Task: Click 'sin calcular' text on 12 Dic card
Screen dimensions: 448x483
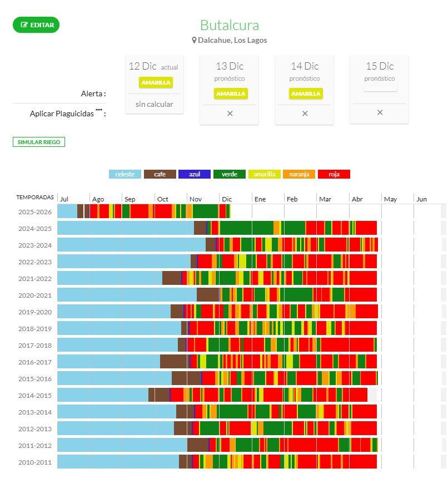Action: tap(155, 104)
